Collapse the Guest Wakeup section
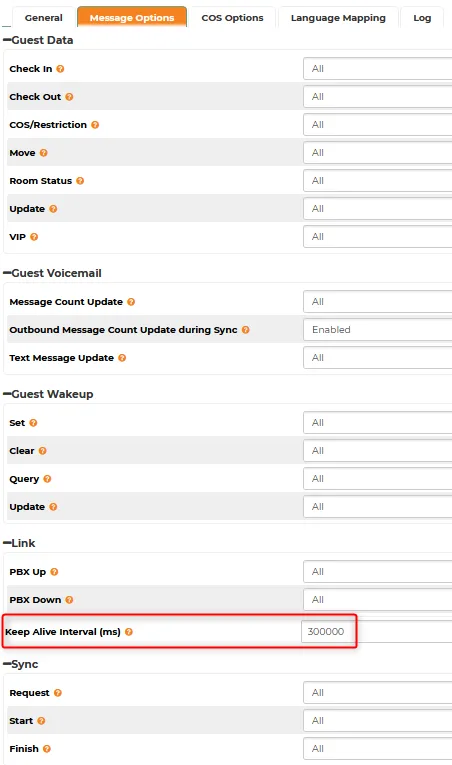Screen dimensions: 452x765 (x=7, y=394)
